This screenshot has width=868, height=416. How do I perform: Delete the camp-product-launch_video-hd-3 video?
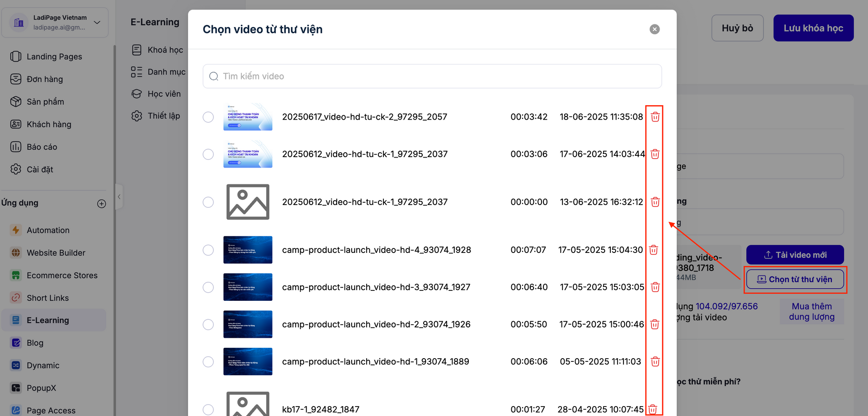(x=655, y=287)
